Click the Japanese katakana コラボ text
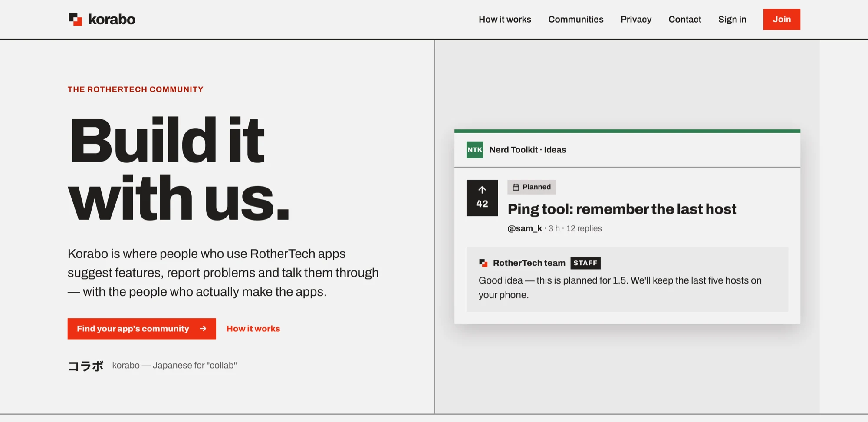 (x=85, y=366)
